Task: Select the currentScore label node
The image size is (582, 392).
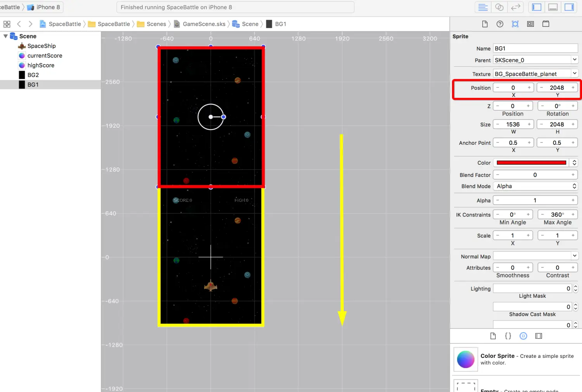Action: point(45,56)
